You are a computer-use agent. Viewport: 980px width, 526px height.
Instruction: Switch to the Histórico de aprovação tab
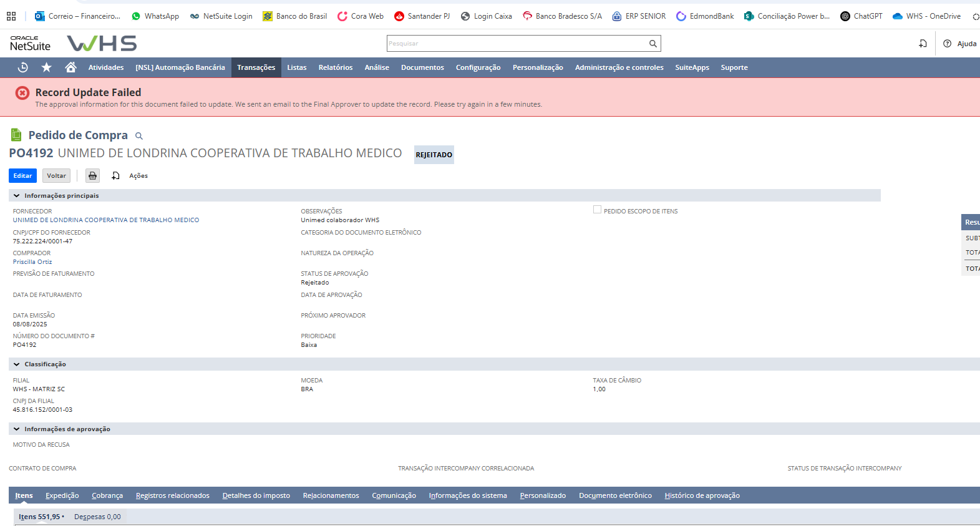702,495
